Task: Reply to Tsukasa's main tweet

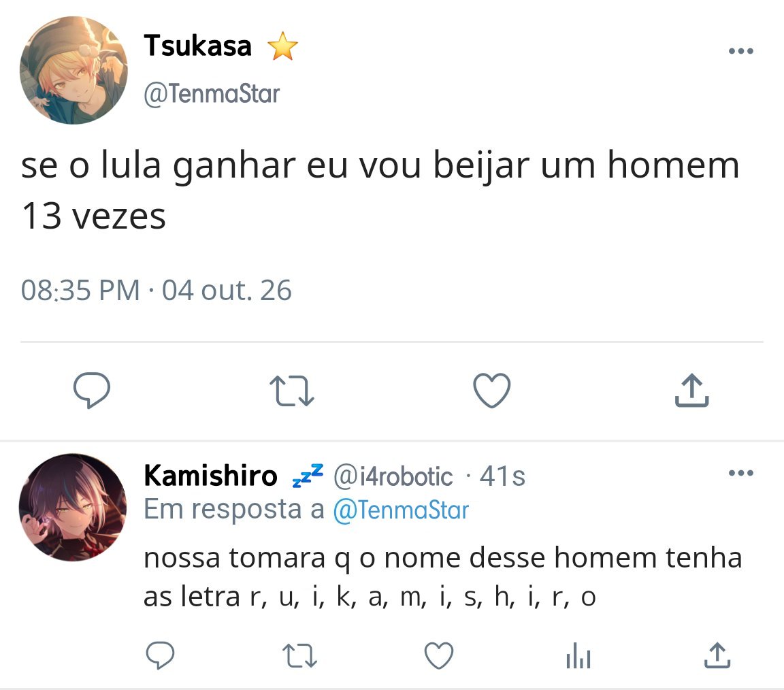Action: tap(91, 390)
